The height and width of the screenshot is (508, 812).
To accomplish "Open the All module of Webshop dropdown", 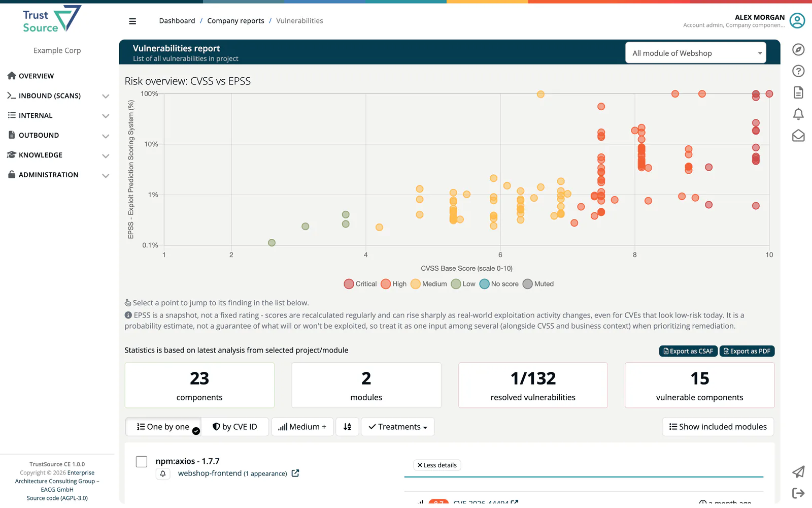I will tap(695, 53).
